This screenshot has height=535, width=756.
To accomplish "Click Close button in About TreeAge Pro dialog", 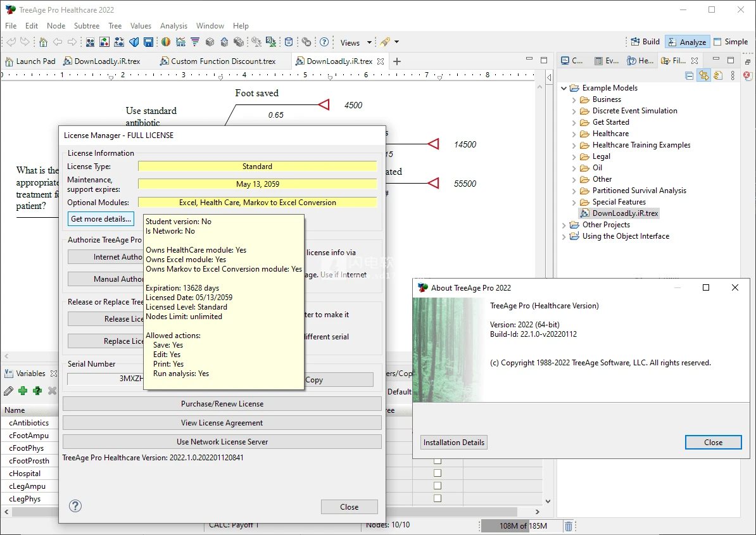I will coord(713,443).
